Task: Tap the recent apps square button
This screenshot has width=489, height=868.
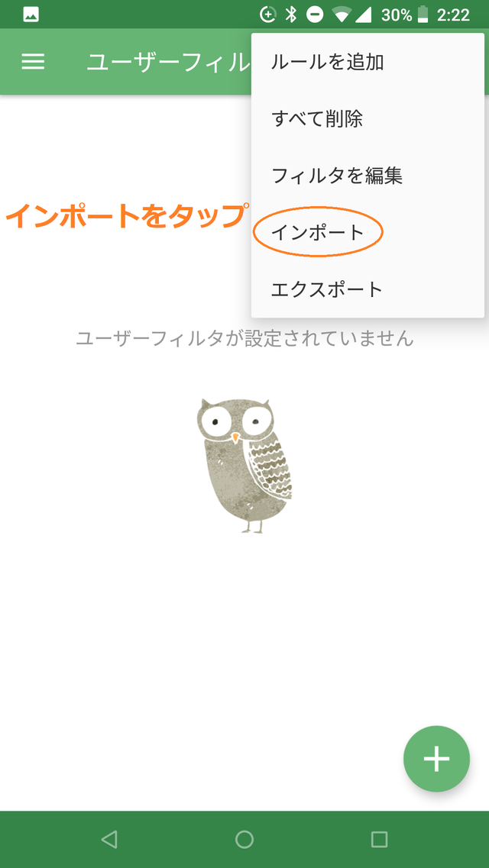Action: 379,839
